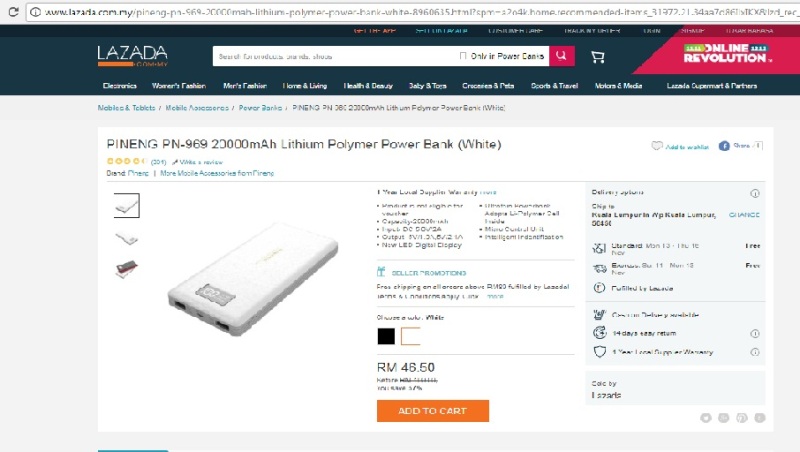Open the Electronics category menu
This screenshot has width=800, height=452.
click(x=120, y=86)
